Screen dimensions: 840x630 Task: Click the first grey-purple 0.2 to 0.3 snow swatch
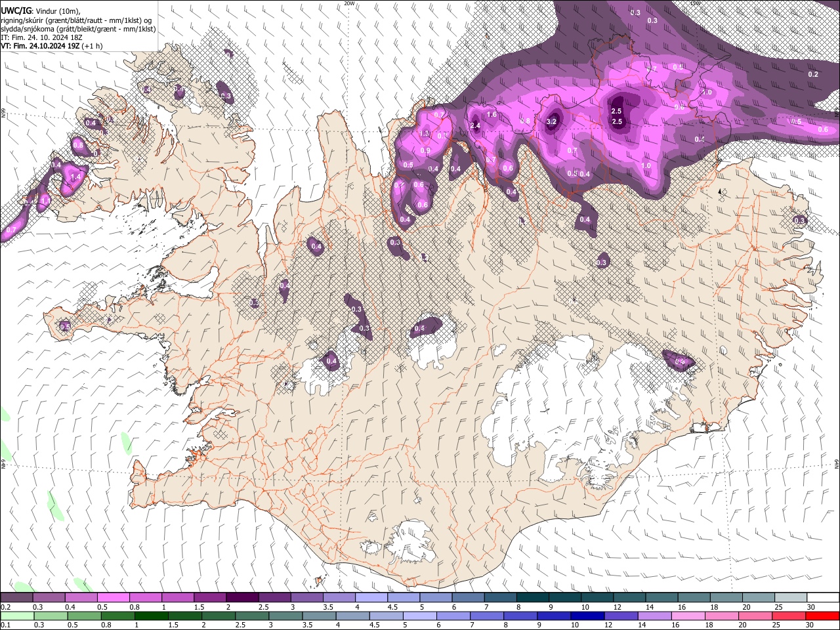(16, 598)
